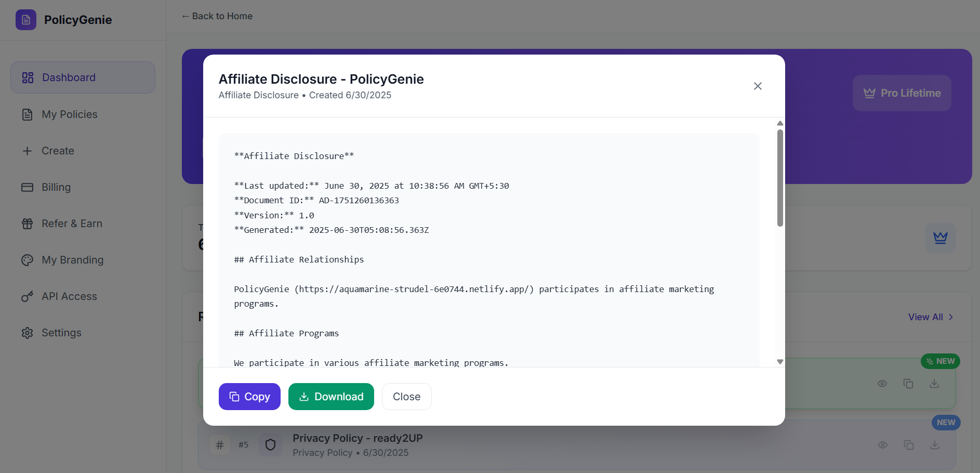The image size is (980, 473).
Task: Click scrollbar up arrow in document view
Action: (x=780, y=123)
